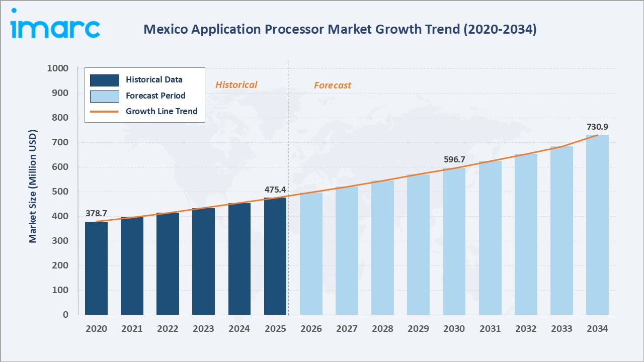Click the 300 y-axis tick label
The width and height of the screenshot is (644, 362).
[x=60, y=241]
